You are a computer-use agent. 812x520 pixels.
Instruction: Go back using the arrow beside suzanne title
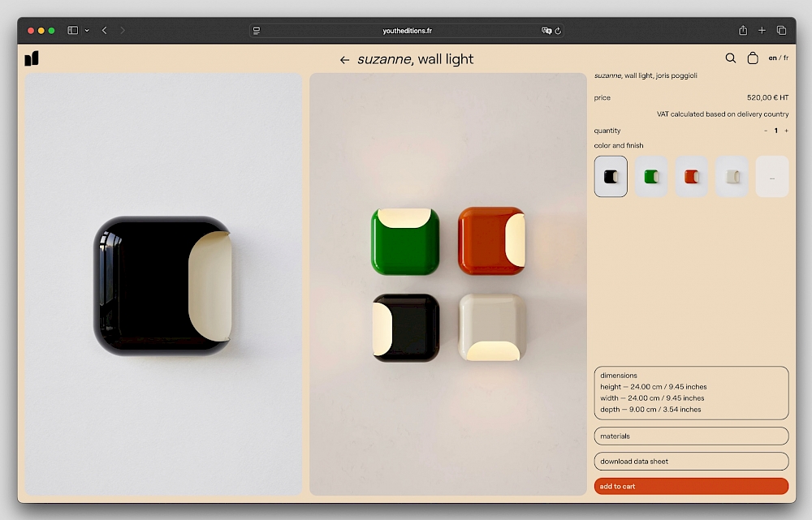[344, 60]
